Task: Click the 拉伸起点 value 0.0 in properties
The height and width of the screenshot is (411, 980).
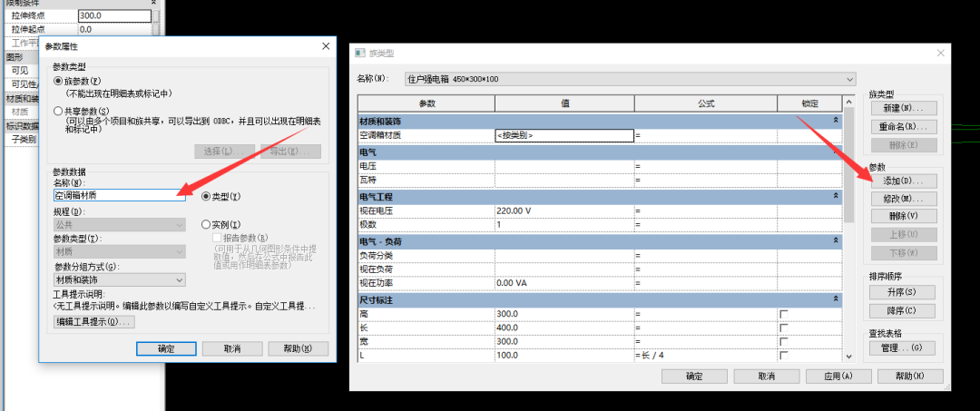Action: tap(115, 29)
